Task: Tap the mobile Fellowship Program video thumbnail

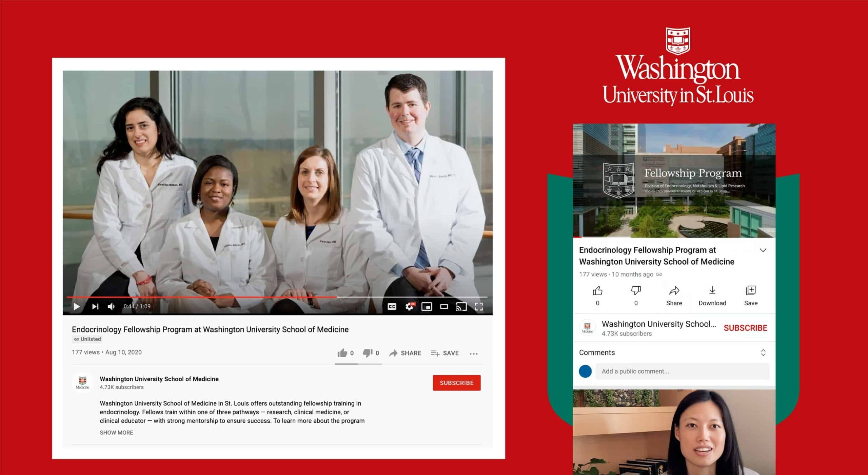Action: [x=674, y=180]
